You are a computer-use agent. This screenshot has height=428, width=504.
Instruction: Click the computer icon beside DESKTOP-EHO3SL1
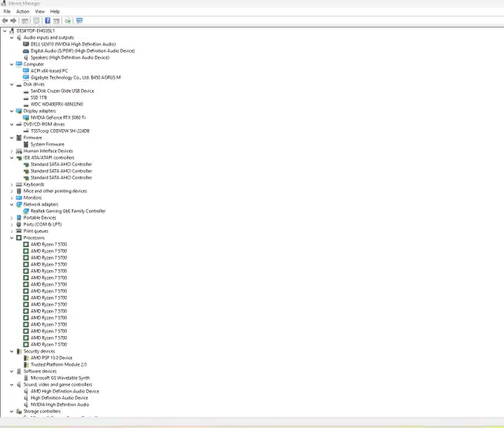coord(12,31)
